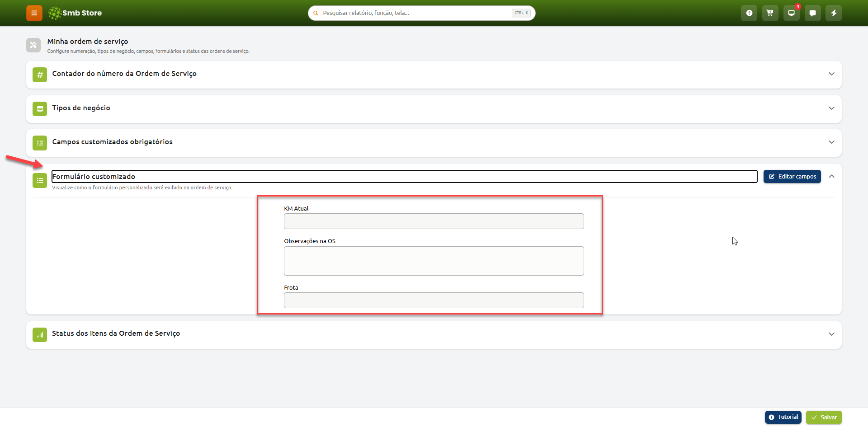The width and height of the screenshot is (868, 427).
Task: Expand the Tipos de negócio chevron
Action: pos(831,108)
